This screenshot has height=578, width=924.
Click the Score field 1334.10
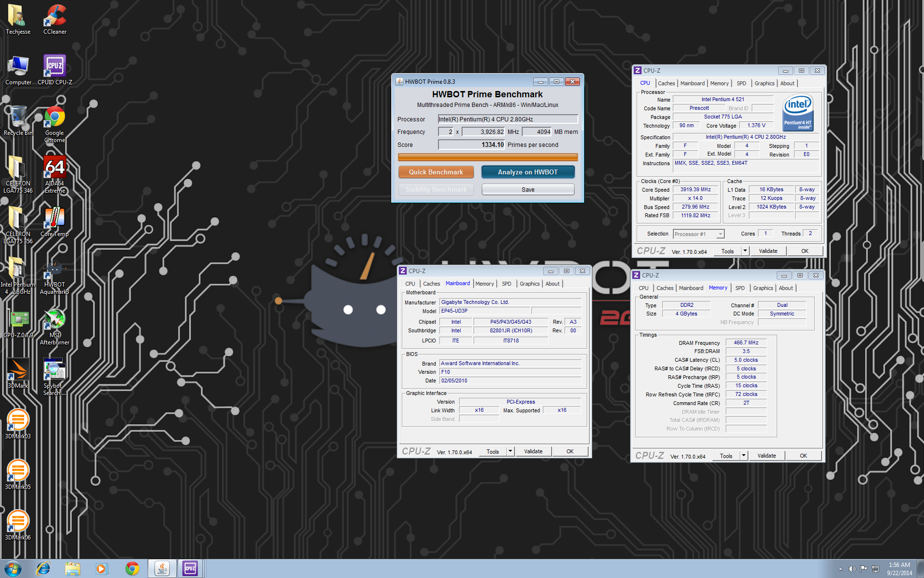[x=471, y=144]
